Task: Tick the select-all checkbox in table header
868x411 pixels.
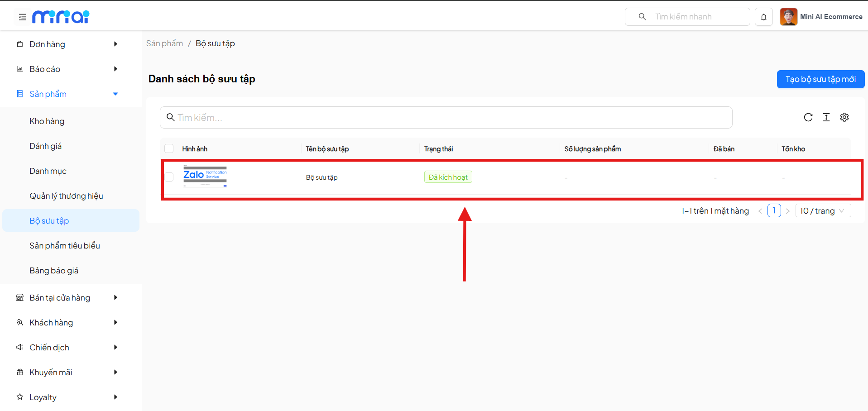Action: 169,149
